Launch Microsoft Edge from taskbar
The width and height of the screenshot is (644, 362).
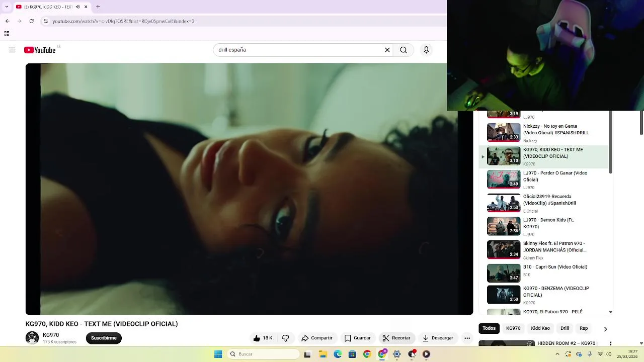pyautogui.click(x=338, y=354)
